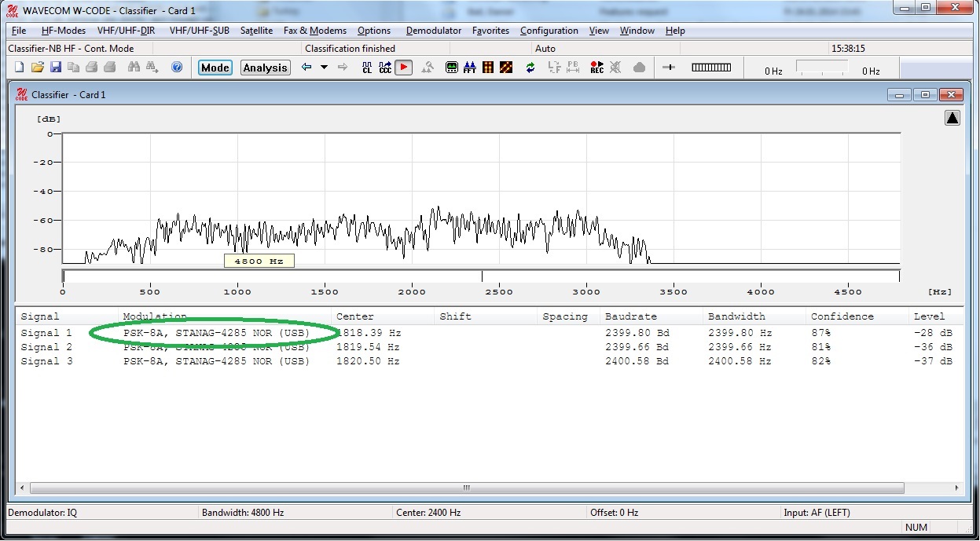Click the frequency ruler bar under the spectrum
Viewport: 980px width, 541px height.
pos(481,276)
